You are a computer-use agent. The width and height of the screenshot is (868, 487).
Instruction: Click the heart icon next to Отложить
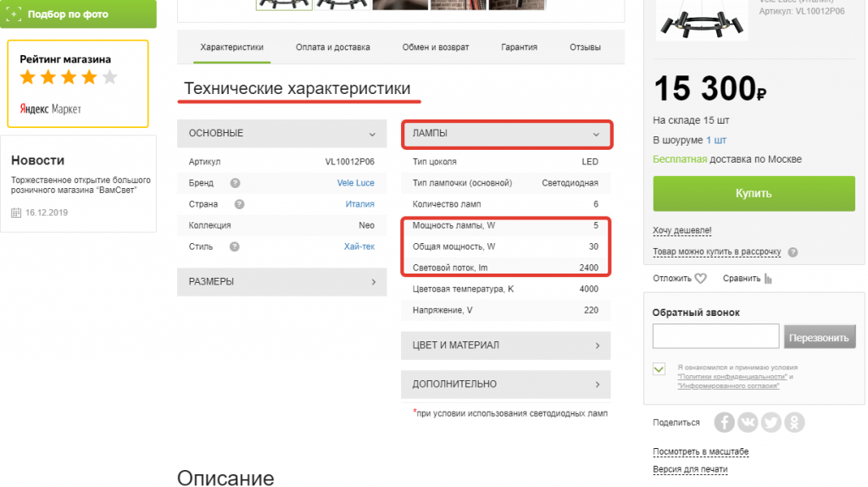700,279
